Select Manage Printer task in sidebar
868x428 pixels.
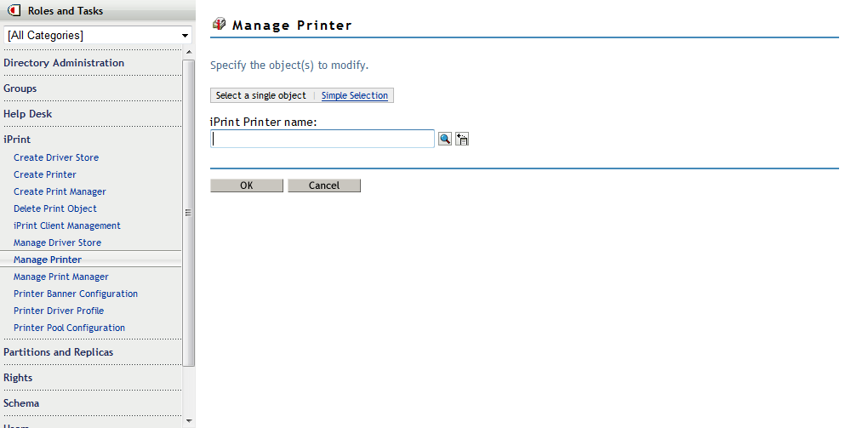[48, 260]
